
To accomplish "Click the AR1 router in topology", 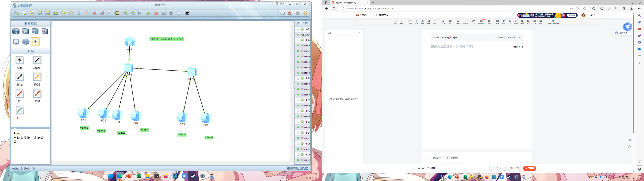I will (x=129, y=42).
